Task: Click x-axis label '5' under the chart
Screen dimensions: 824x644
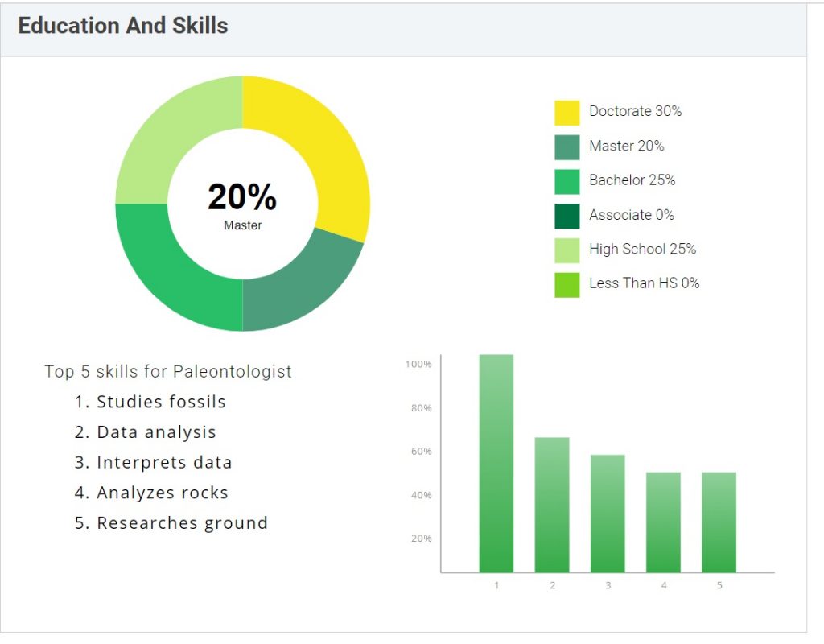Action: pyautogui.click(x=719, y=585)
